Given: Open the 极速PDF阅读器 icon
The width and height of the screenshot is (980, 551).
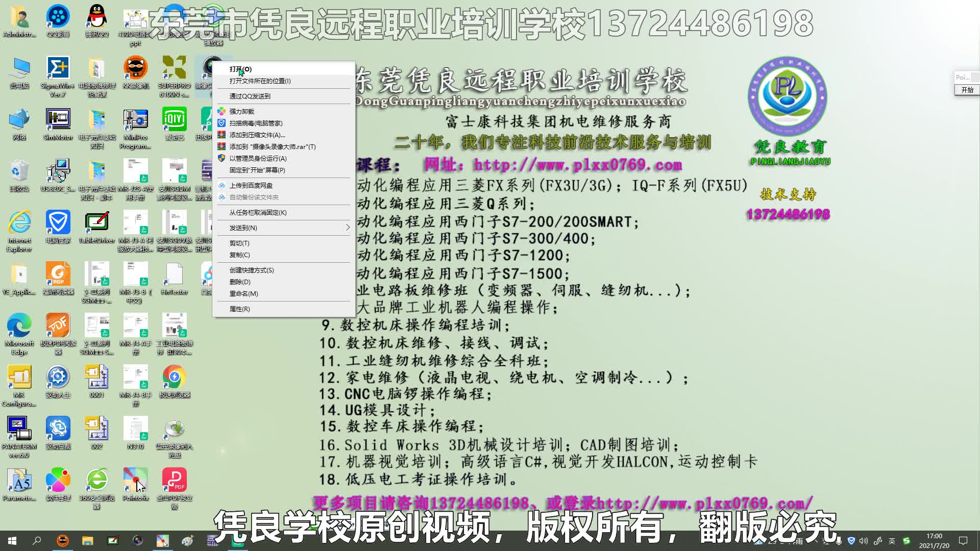Looking at the screenshot, I should click(58, 334).
